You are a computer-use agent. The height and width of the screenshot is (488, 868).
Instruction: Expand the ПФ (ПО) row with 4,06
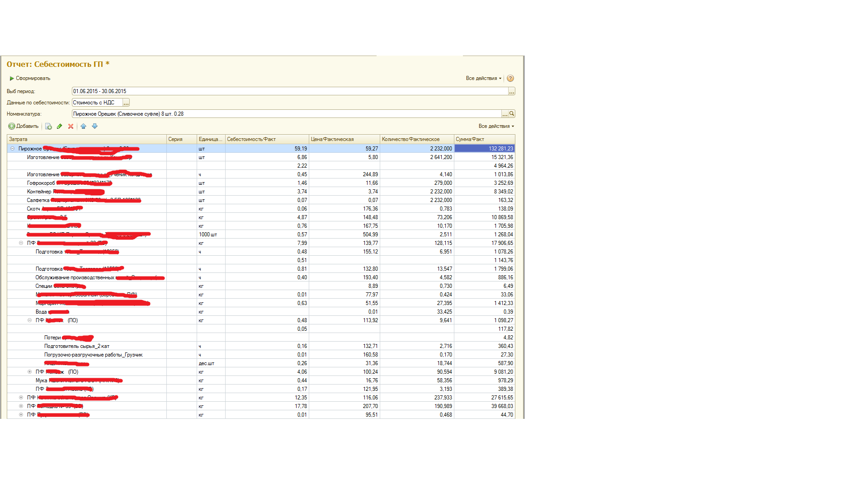coord(29,372)
